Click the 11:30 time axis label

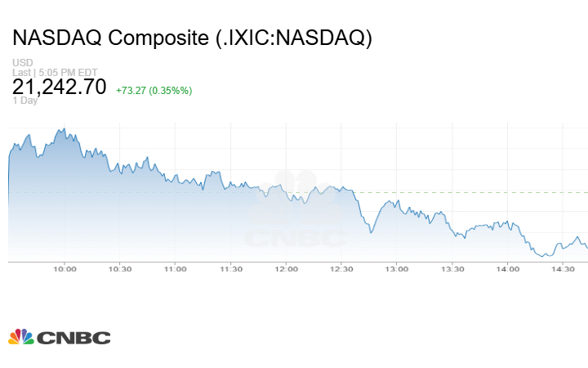tap(230, 268)
